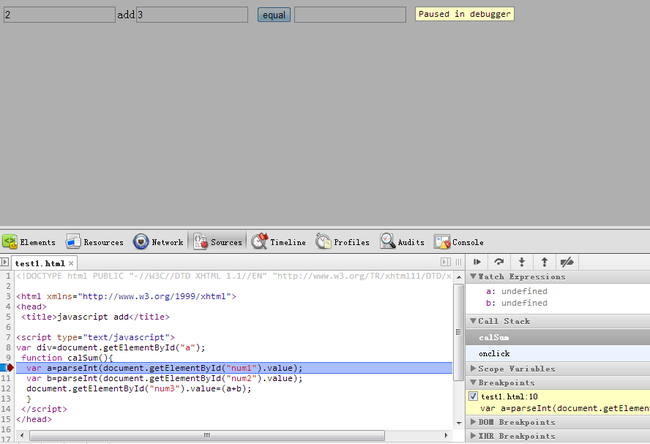Open the Audits panel
650x444 pixels.
[x=403, y=242]
